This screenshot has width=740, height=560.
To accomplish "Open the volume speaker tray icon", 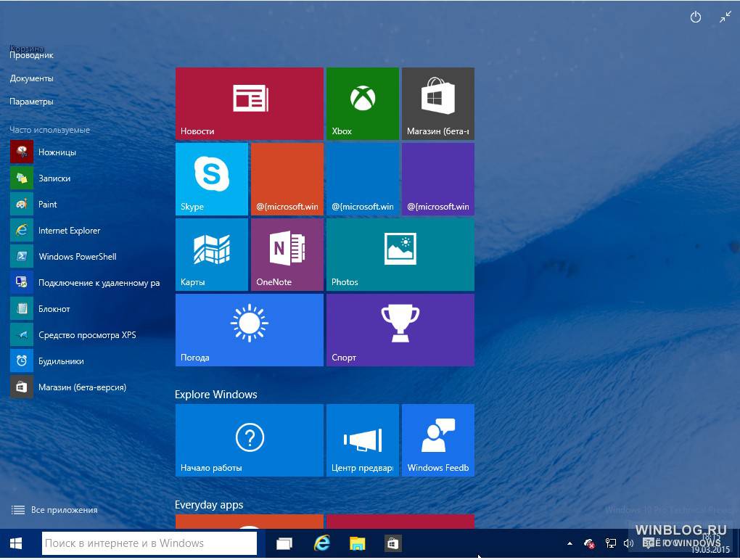I will (628, 543).
